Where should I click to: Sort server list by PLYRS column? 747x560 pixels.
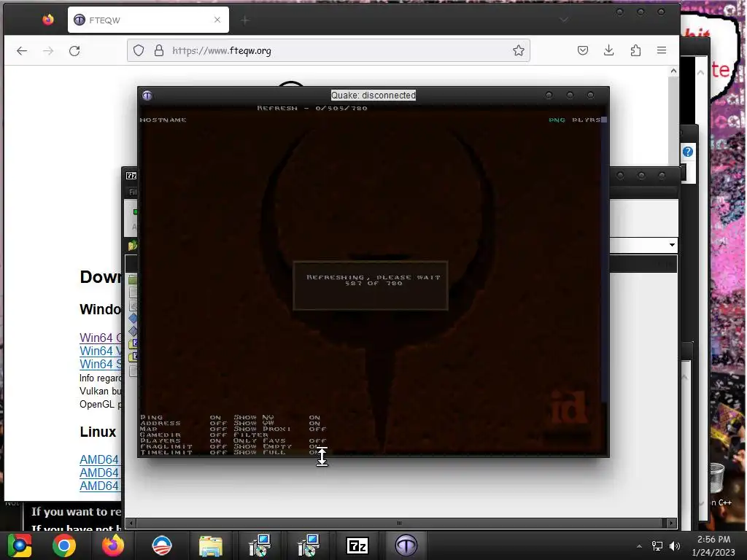click(x=587, y=120)
